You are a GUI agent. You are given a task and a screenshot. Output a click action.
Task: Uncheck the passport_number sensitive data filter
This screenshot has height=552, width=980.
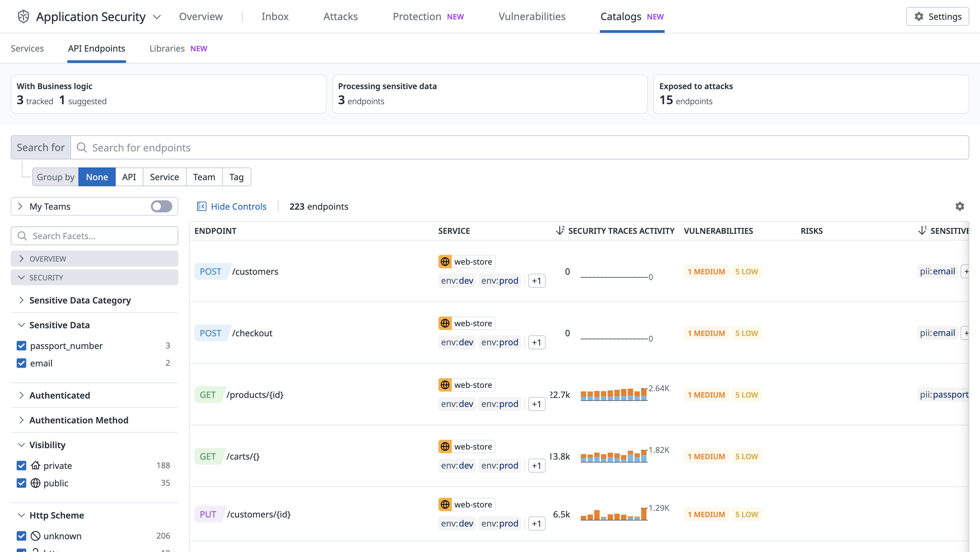[x=21, y=346]
